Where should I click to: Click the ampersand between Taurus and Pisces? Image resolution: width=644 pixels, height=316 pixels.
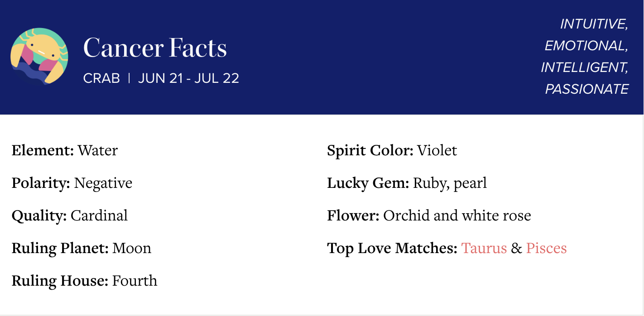(x=516, y=249)
